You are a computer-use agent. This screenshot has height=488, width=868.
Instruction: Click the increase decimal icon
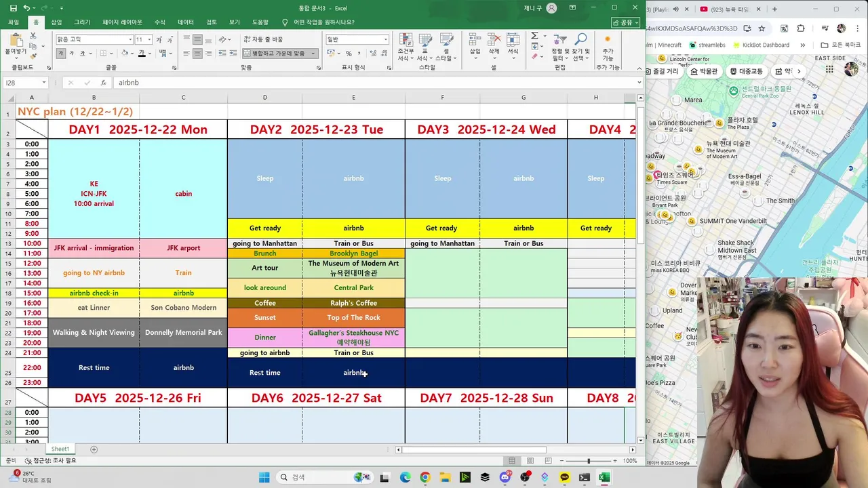click(372, 54)
